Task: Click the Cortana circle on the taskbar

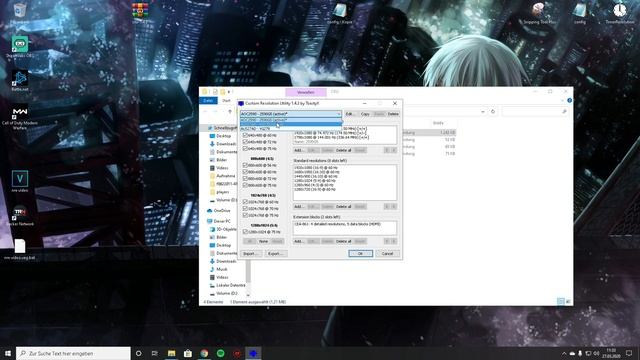Action: (x=138, y=353)
